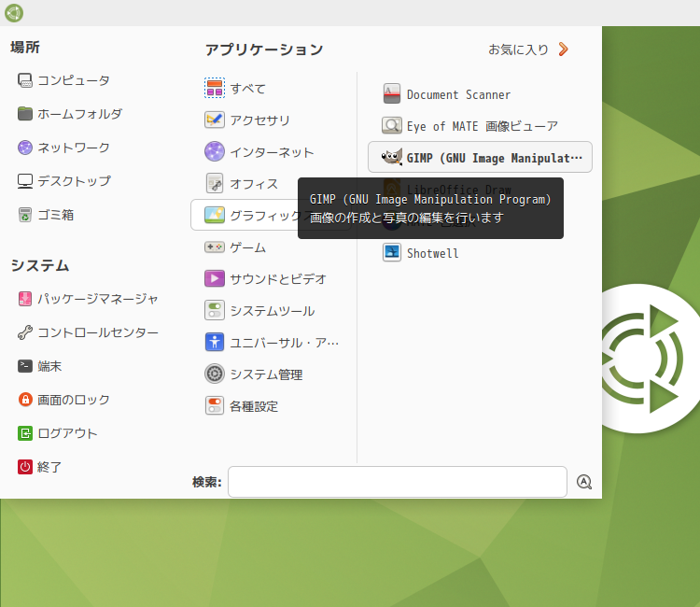Click the ゲーム category label
The width and height of the screenshot is (700, 607).
(247, 247)
